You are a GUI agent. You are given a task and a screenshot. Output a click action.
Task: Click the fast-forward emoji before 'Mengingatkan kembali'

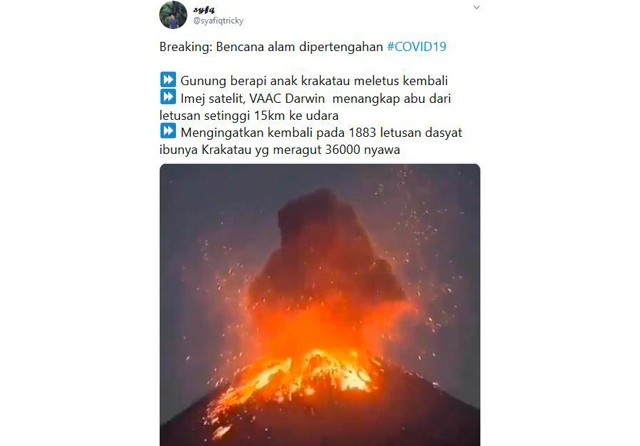point(168,131)
